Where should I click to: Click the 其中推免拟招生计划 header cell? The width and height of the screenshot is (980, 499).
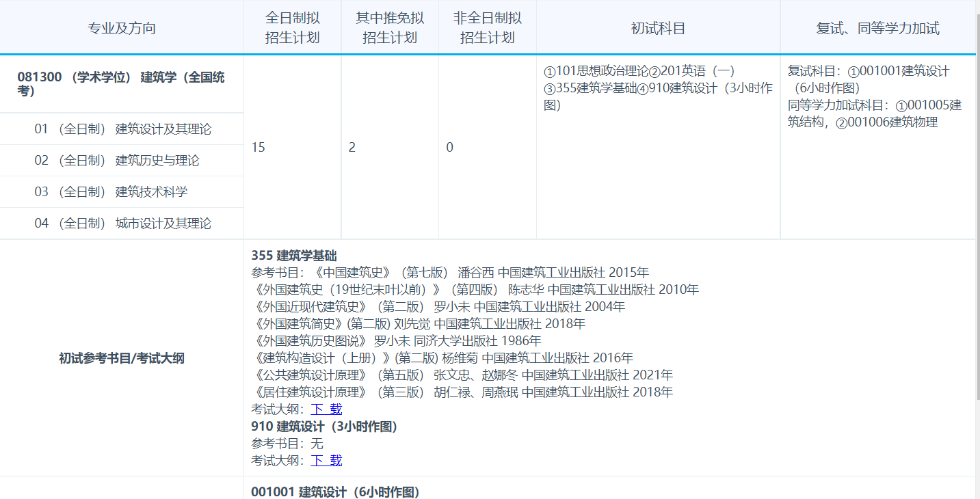point(390,27)
